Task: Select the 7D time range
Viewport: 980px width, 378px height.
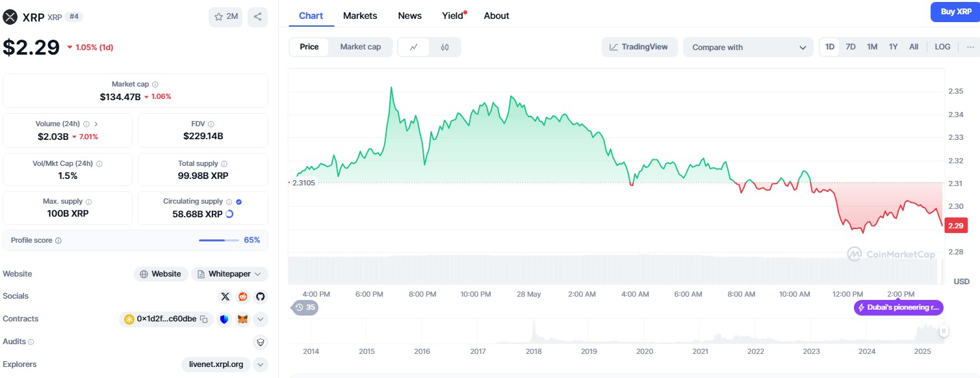Action: [851, 47]
